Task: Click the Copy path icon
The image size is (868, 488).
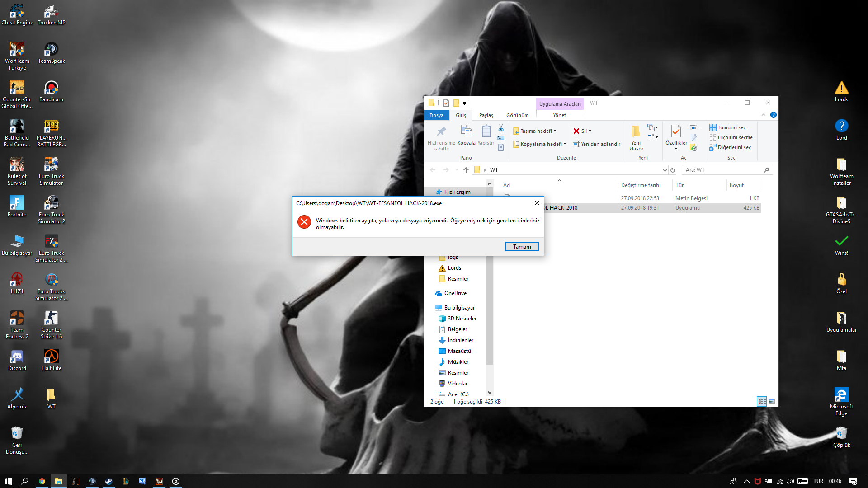Action: coord(501,138)
